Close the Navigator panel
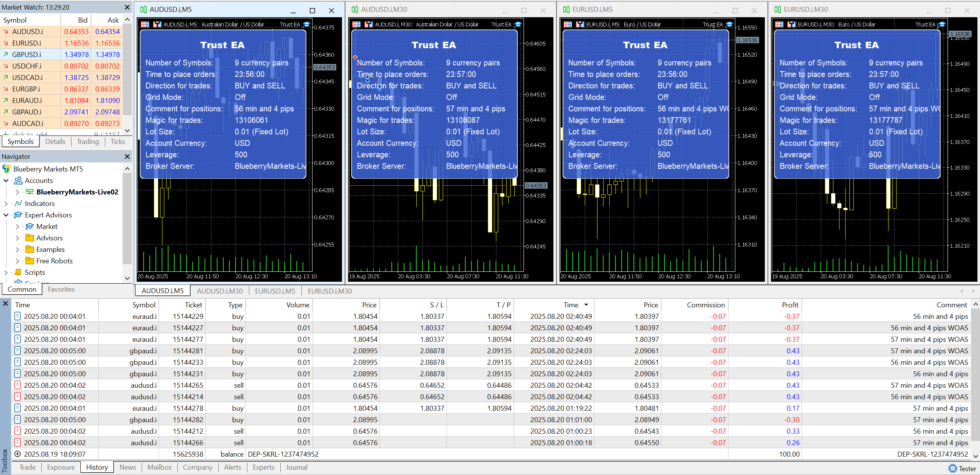The image size is (980, 475). (x=127, y=157)
